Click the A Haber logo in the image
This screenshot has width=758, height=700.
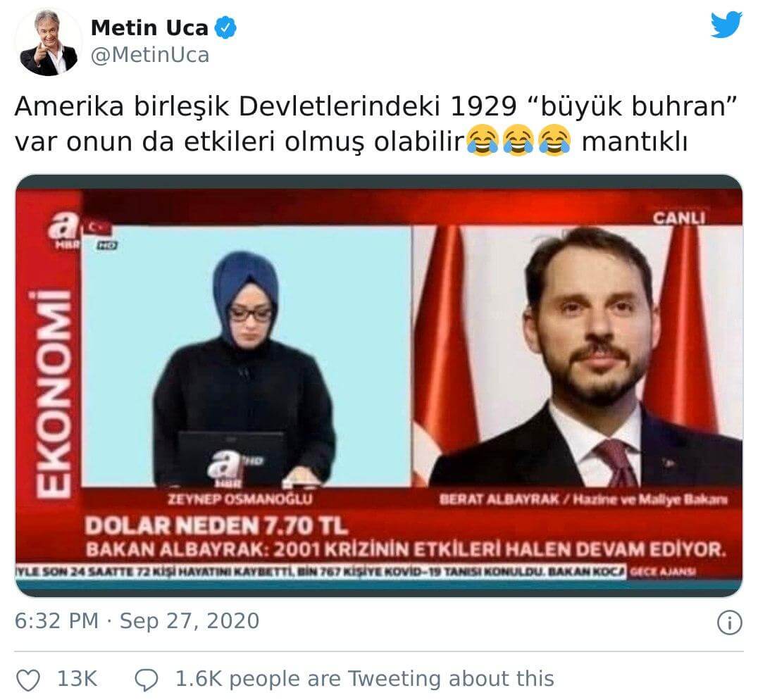(63, 230)
